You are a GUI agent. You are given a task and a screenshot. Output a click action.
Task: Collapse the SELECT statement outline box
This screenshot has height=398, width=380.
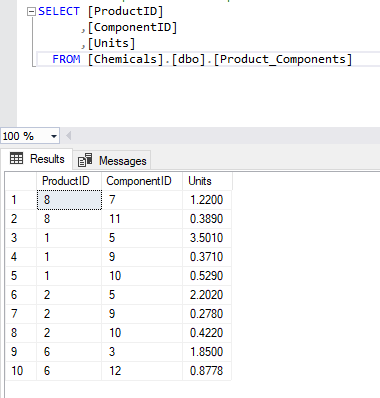pyautogui.click(x=31, y=12)
